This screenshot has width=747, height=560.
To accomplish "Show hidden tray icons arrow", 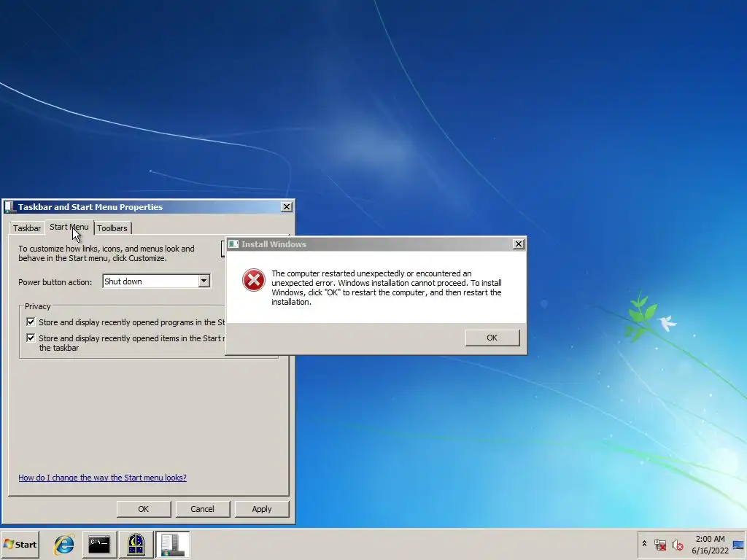I will 644,543.
